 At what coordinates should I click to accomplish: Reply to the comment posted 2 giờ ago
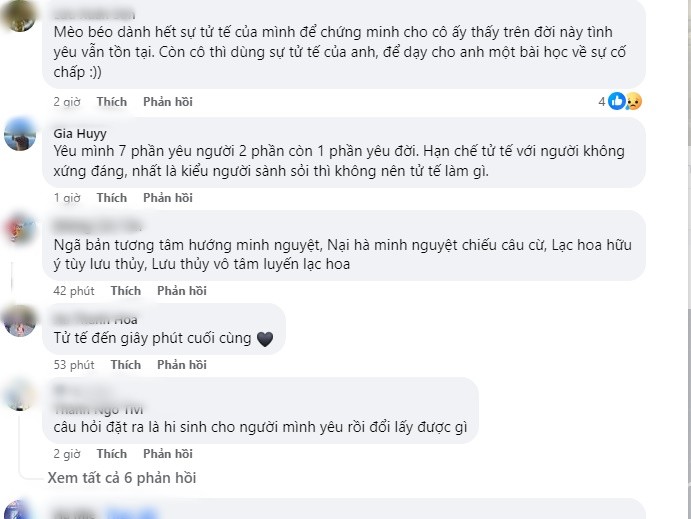168,102
